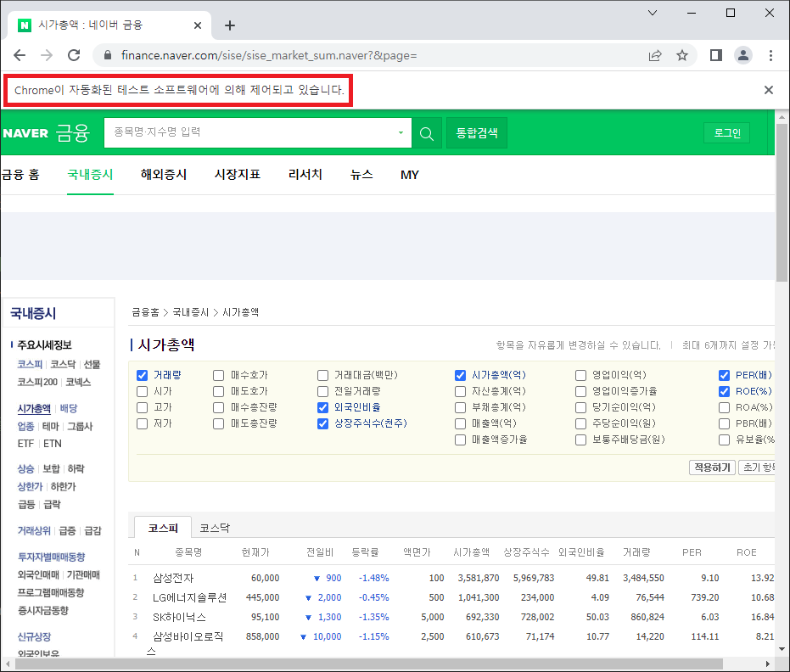Image resolution: width=790 pixels, height=672 pixels.
Task: Click the 시가총액 column header
Action: [x=471, y=552]
